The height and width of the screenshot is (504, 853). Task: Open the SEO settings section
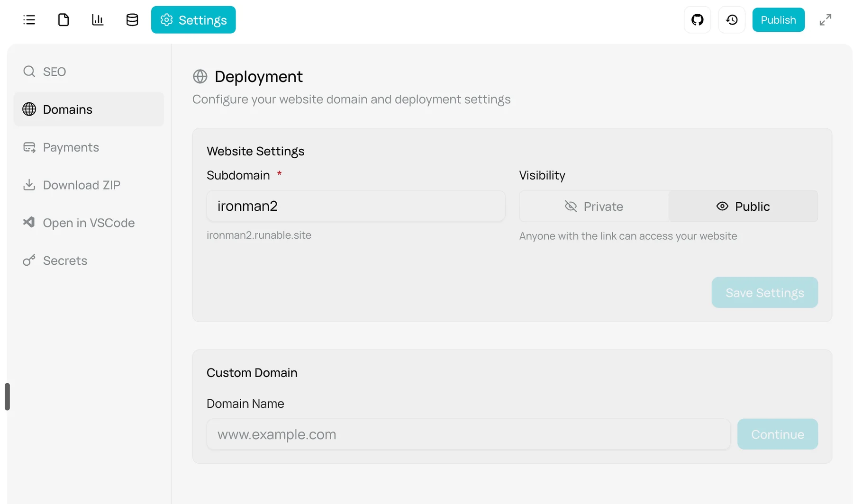point(54,72)
